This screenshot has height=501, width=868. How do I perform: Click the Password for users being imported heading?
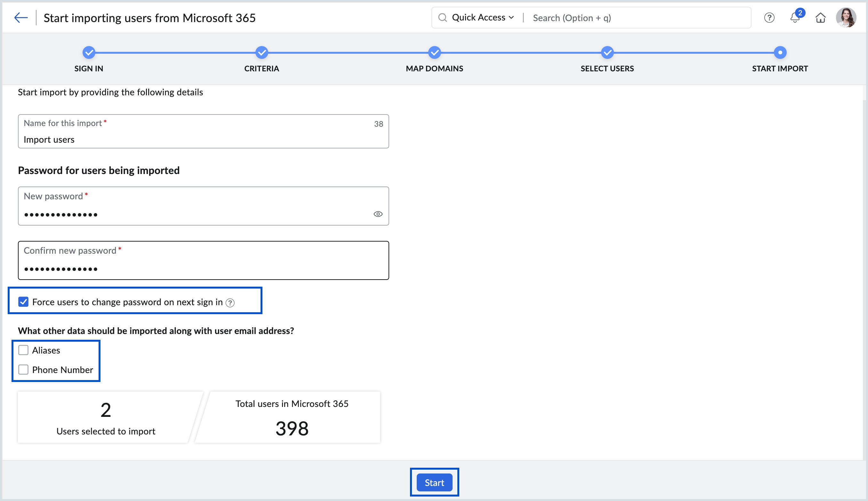point(99,170)
